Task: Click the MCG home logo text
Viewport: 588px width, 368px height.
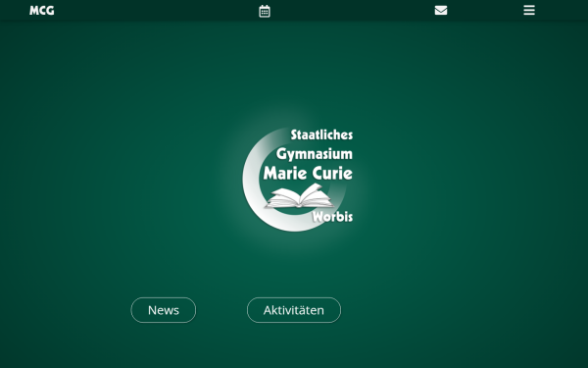Action: coord(42,11)
